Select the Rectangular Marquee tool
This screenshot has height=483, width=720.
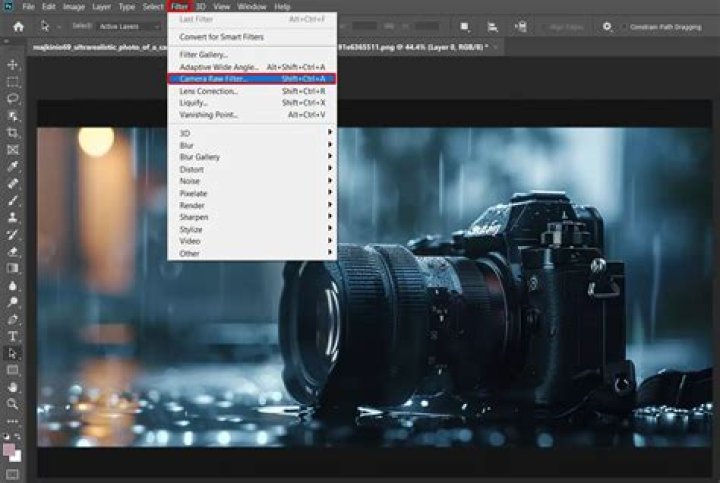(x=13, y=82)
